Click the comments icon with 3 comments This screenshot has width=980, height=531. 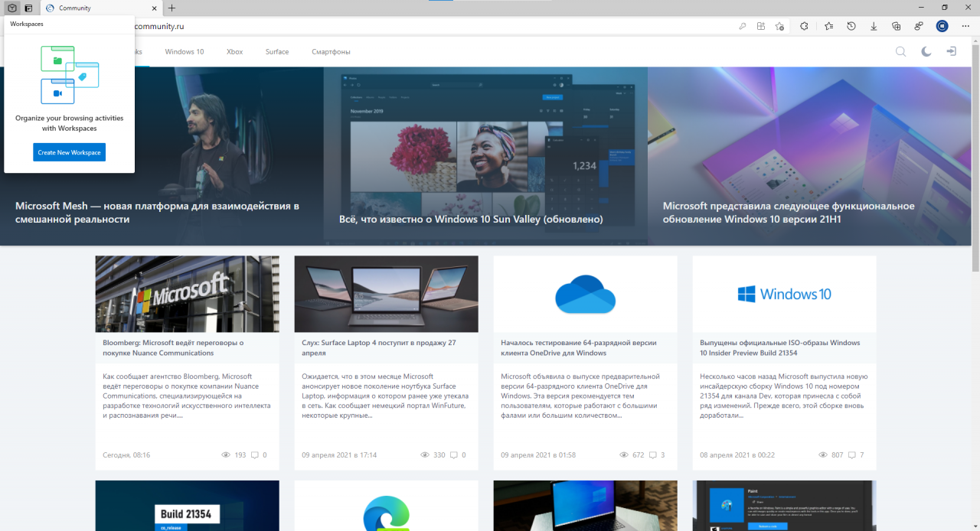(653, 455)
